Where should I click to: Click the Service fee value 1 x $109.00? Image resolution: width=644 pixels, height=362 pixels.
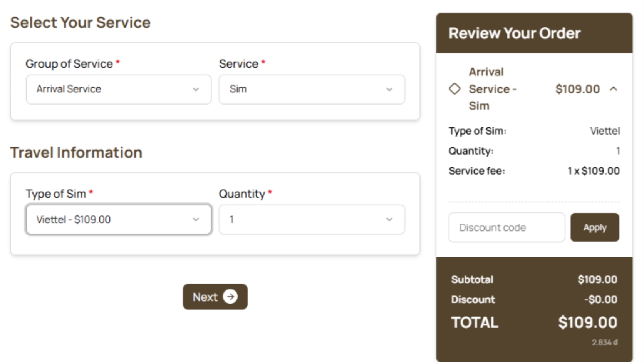click(x=594, y=171)
